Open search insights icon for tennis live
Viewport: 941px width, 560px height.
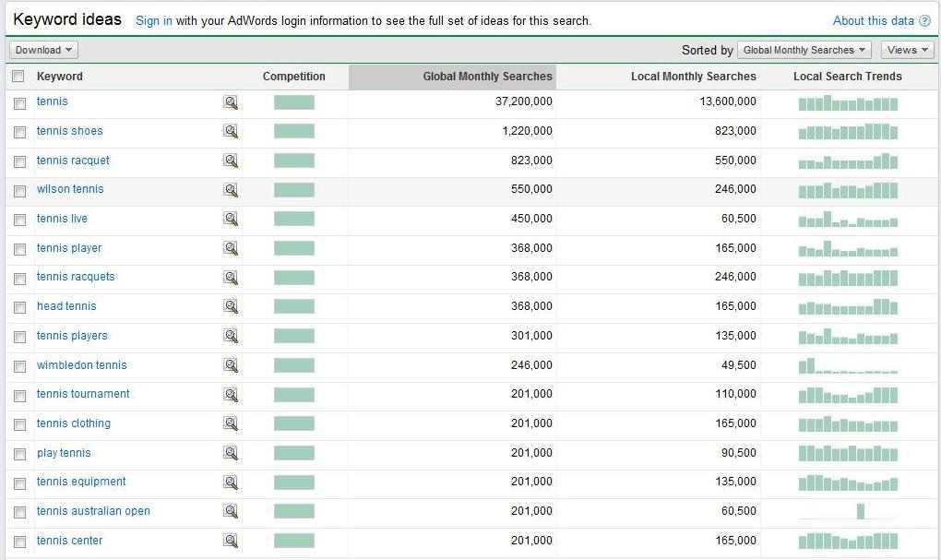231,220
